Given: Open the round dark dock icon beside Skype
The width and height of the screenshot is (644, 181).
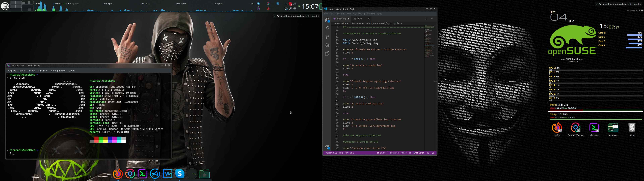Looking at the screenshot, I should [192, 174].
